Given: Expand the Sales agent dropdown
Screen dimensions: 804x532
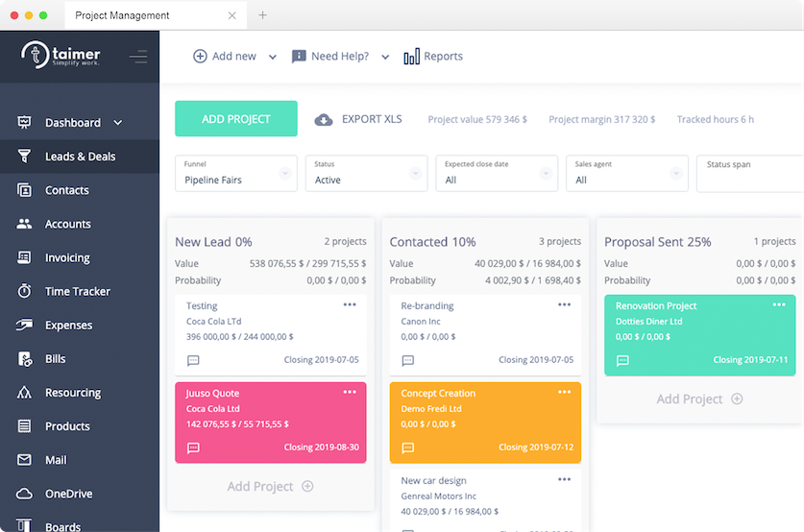Looking at the screenshot, I should pos(626,174).
